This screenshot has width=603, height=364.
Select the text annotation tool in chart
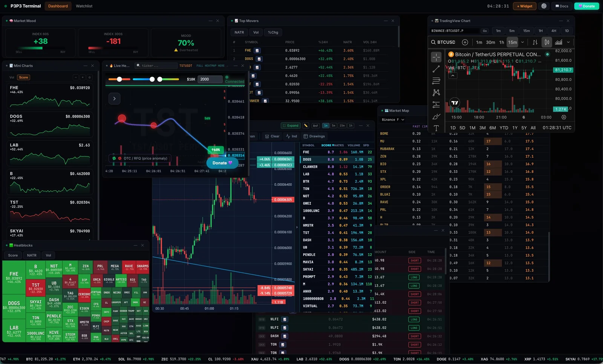[x=436, y=128]
